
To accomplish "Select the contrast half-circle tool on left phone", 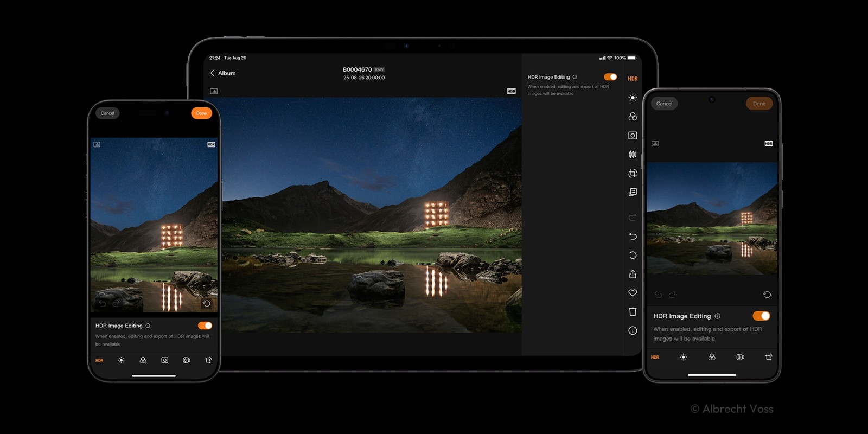I will [187, 360].
